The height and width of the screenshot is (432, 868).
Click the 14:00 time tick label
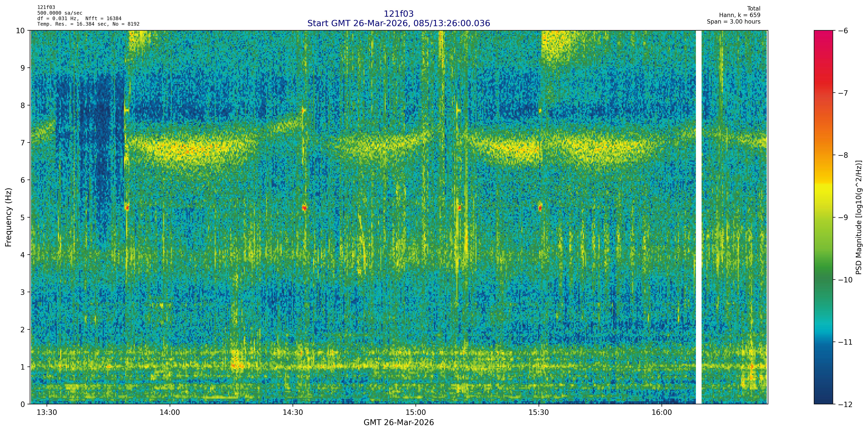click(170, 412)
